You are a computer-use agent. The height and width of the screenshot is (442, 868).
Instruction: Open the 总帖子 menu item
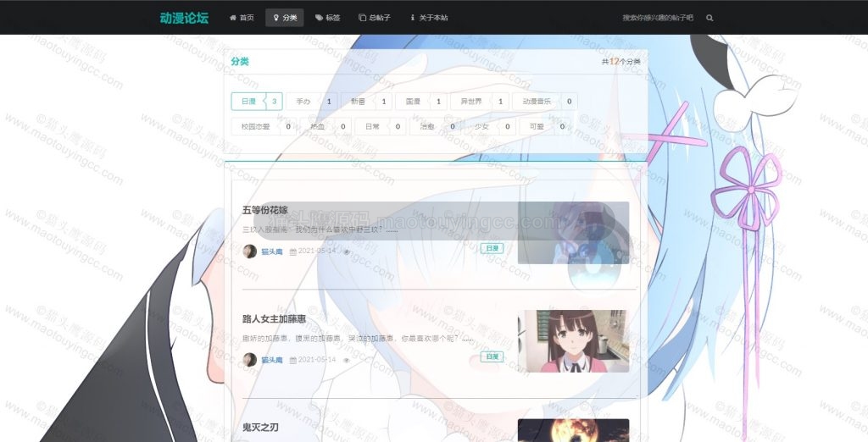click(x=375, y=18)
